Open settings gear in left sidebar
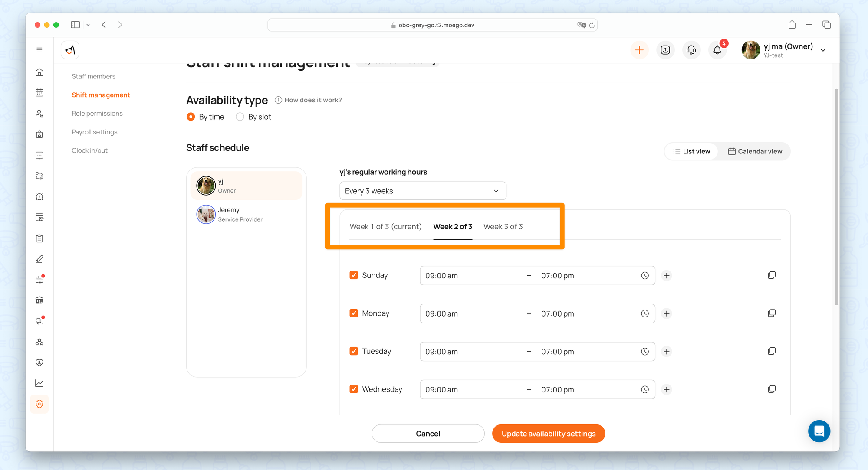868x470 pixels. point(39,404)
